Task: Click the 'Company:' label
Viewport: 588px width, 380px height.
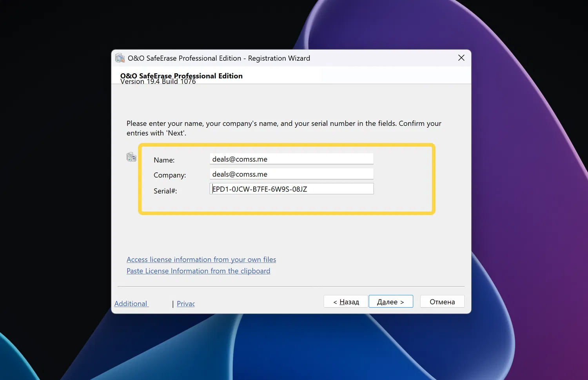Action: click(170, 175)
